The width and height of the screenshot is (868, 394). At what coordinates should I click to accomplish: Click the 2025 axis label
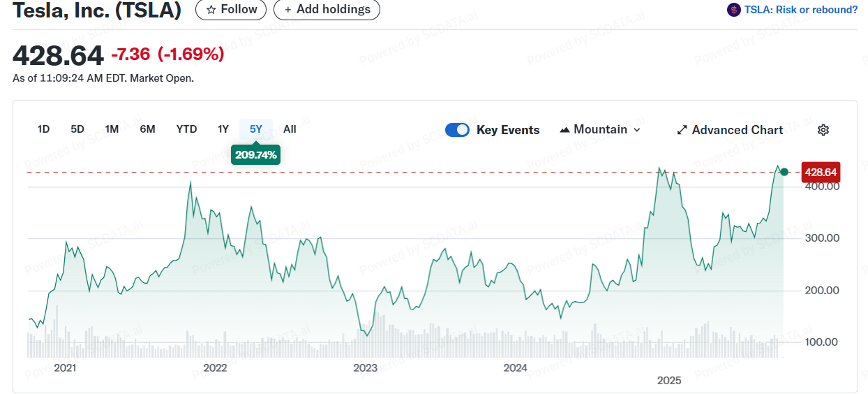tap(669, 381)
